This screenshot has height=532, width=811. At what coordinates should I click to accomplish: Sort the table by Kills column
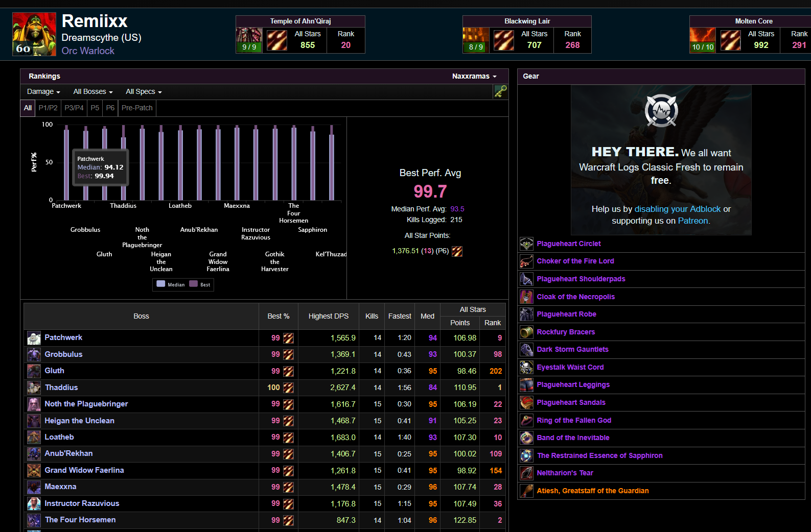[x=372, y=316]
